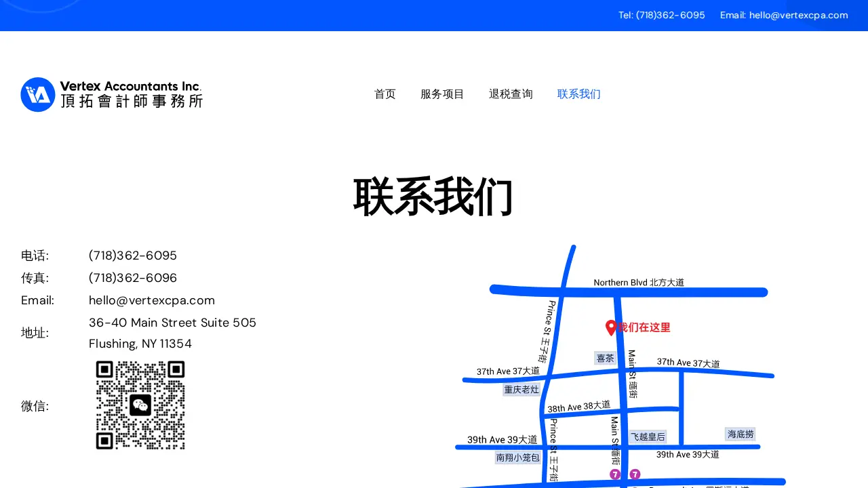The height and width of the screenshot is (488, 868).
Task: Go to 退税查询 refund lookup page
Action: pyautogui.click(x=511, y=94)
